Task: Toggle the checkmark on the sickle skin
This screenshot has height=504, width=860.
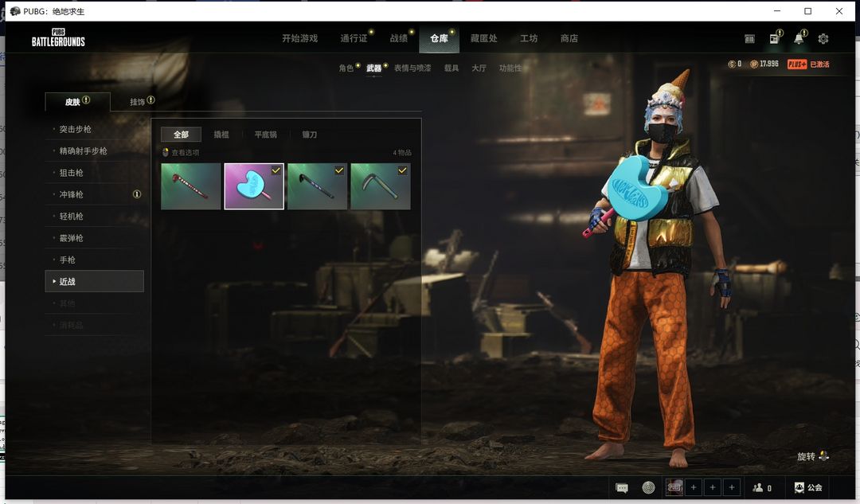Action: (x=402, y=170)
